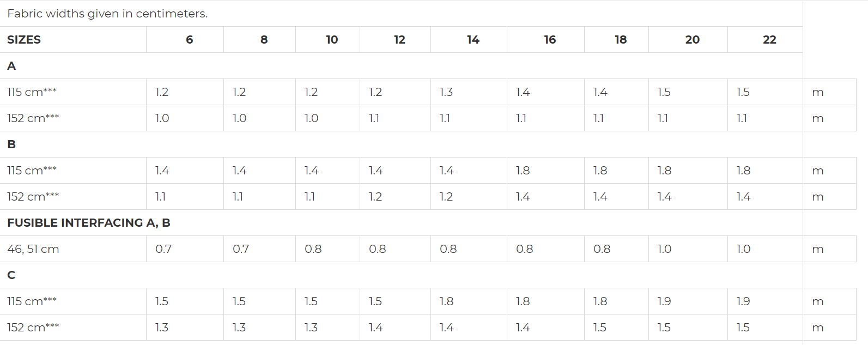Click the 1.9 value for size 22 in section C
Image resolution: width=868 pixels, height=345 pixels.
pos(766,301)
